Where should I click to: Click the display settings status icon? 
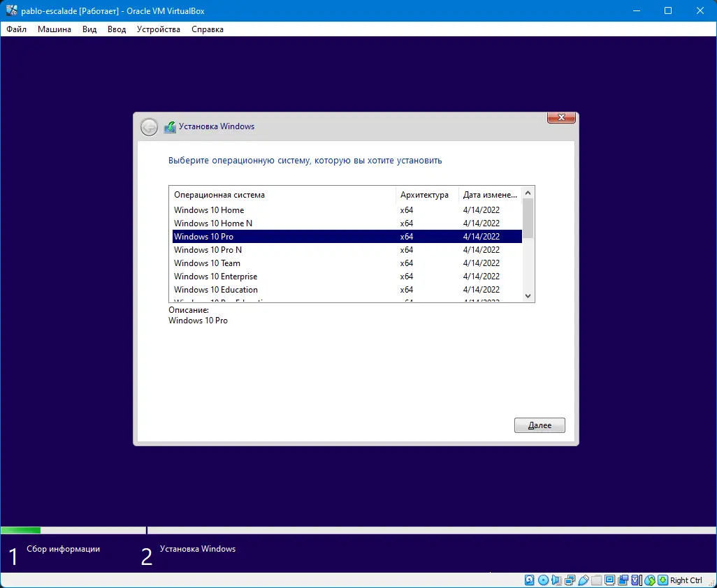609,580
